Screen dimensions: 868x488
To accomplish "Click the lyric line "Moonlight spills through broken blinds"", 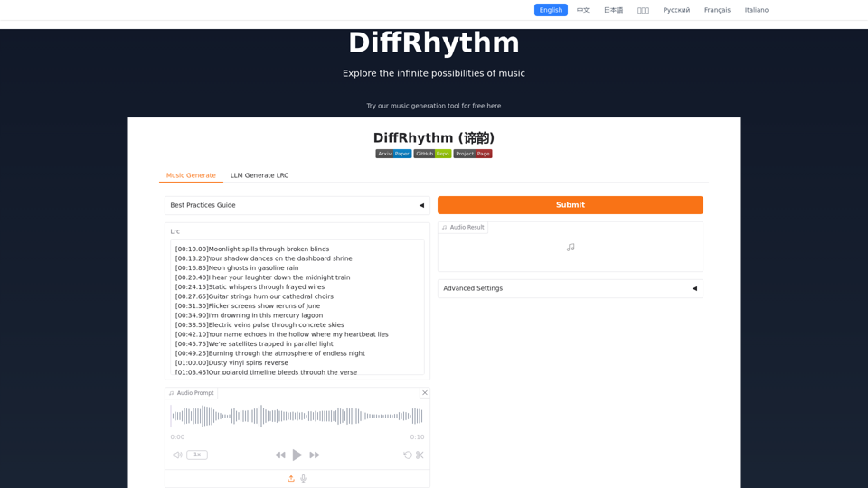I will (x=269, y=249).
